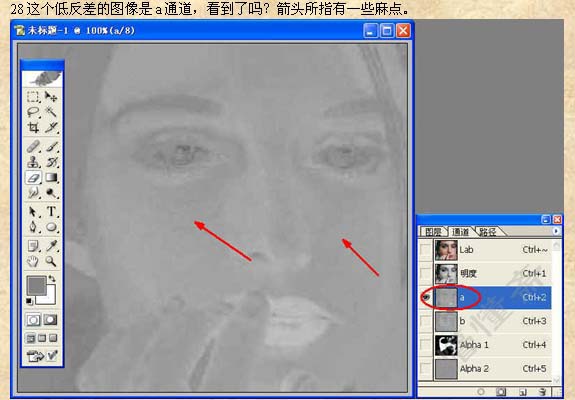Select the Zoom magnifier tool
The height and width of the screenshot is (400, 575).
(x=51, y=261)
